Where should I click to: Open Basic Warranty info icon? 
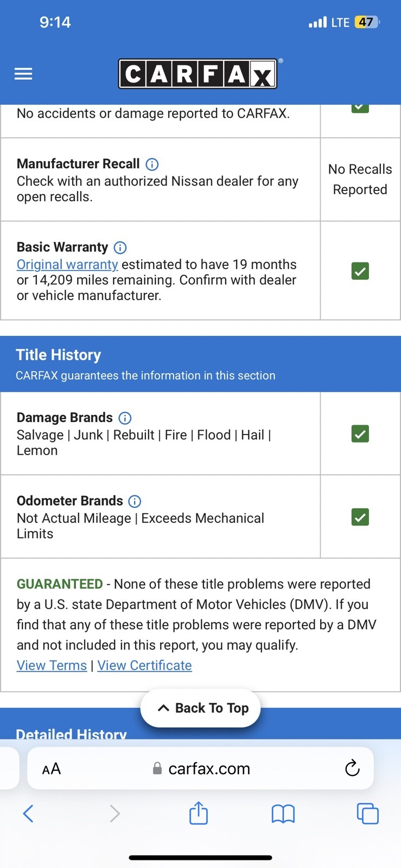point(120,247)
